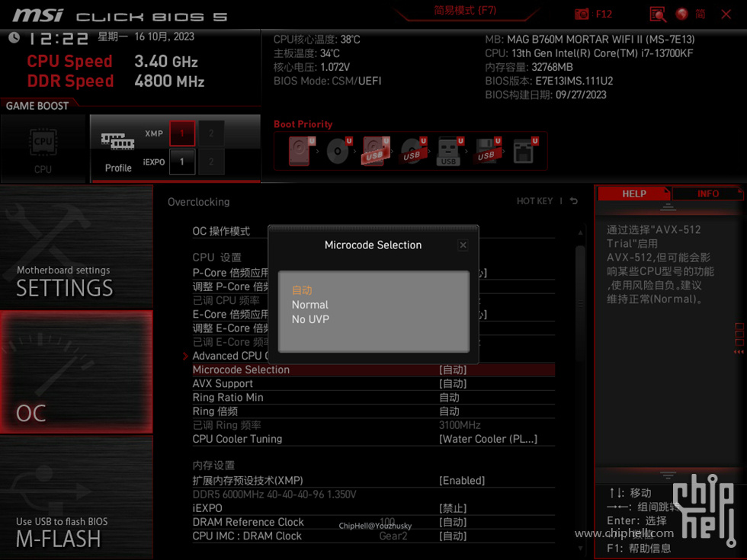Click the HOT KEY label
This screenshot has height=560, width=747.
[534, 201]
